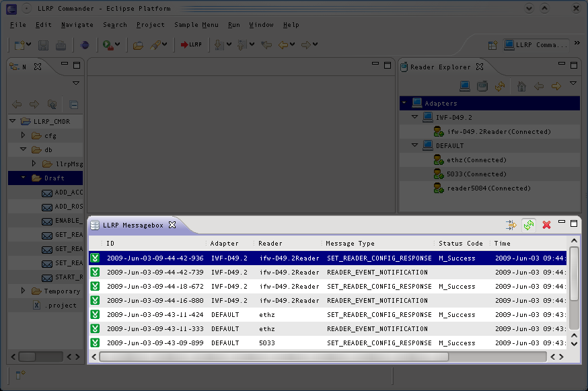
Task: Collapse the Adapters root node
Action: point(404,102)
